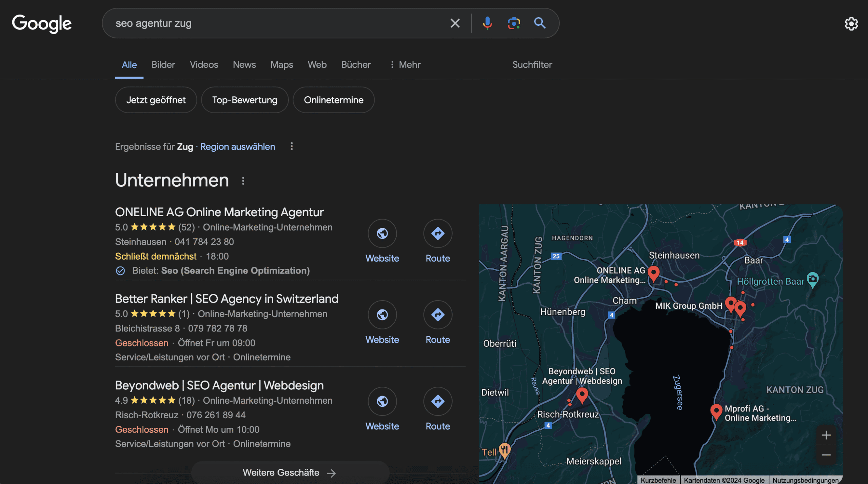Open three-dot menu next to Region auswählen
This screenshot has height=484, width=868.
292,146
